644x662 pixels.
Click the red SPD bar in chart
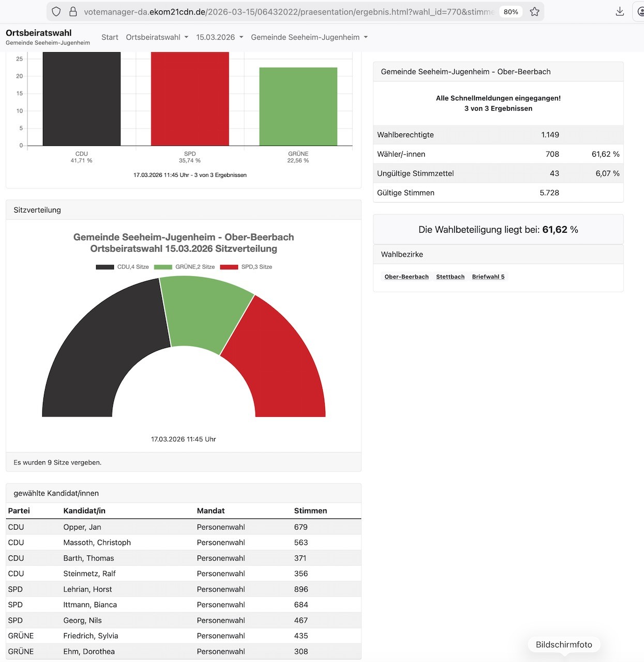[x=190, y=98]
